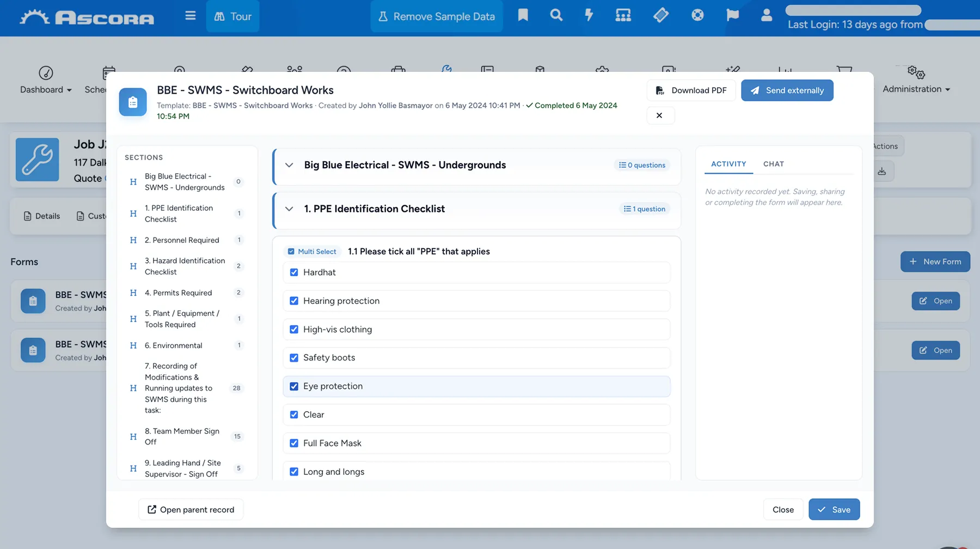Click the flag icon in header
980x549 pixels.
pyautogui.click(x=732, y=15)
